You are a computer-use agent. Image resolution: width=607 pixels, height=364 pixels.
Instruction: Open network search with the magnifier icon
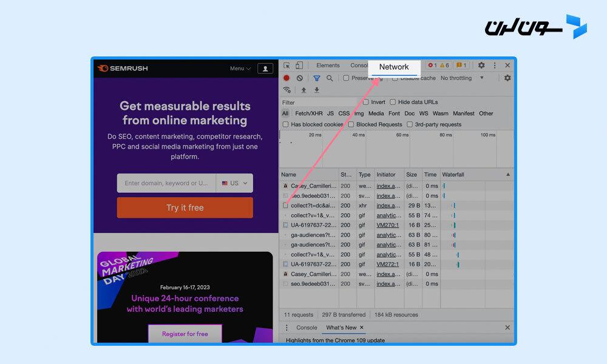coord(330,78)
